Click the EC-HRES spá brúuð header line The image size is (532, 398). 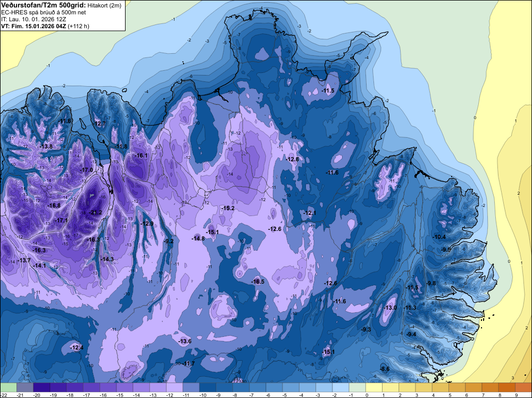pos(44,12)
